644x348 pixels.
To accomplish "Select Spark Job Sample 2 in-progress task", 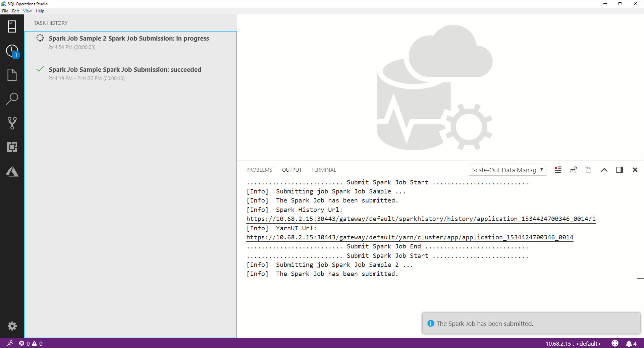I will click(x=130, y=42).
